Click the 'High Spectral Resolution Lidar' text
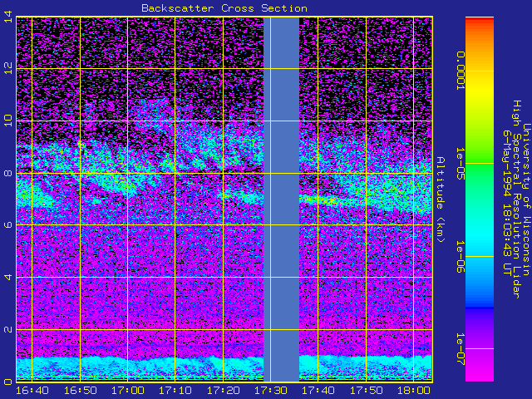 516,199
